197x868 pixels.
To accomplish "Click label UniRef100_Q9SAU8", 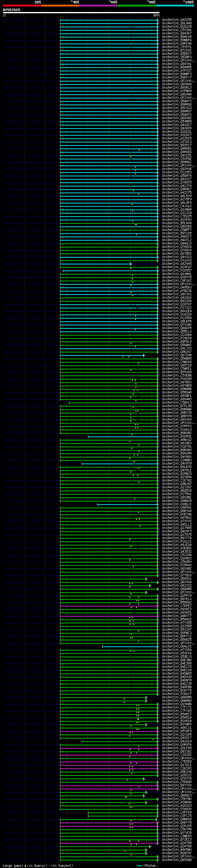I will pos(177,84).
